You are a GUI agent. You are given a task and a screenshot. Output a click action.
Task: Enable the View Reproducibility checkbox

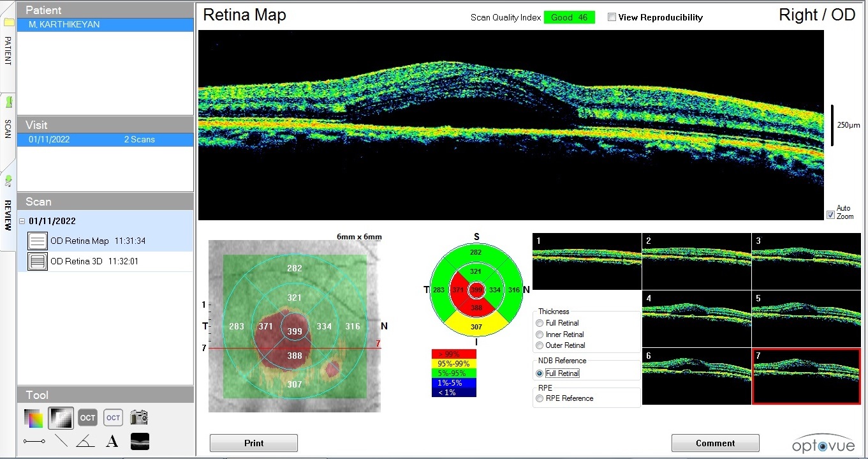click(x=612, y=17)
